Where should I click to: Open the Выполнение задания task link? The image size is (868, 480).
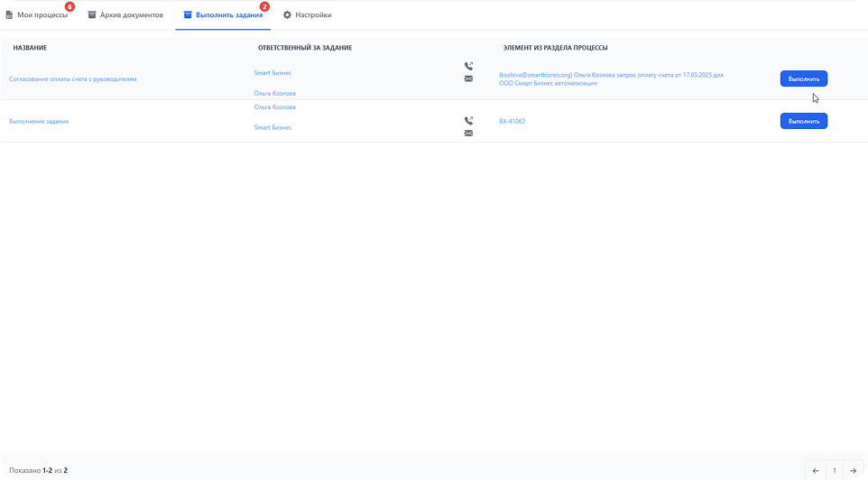[x=39, y=121]
